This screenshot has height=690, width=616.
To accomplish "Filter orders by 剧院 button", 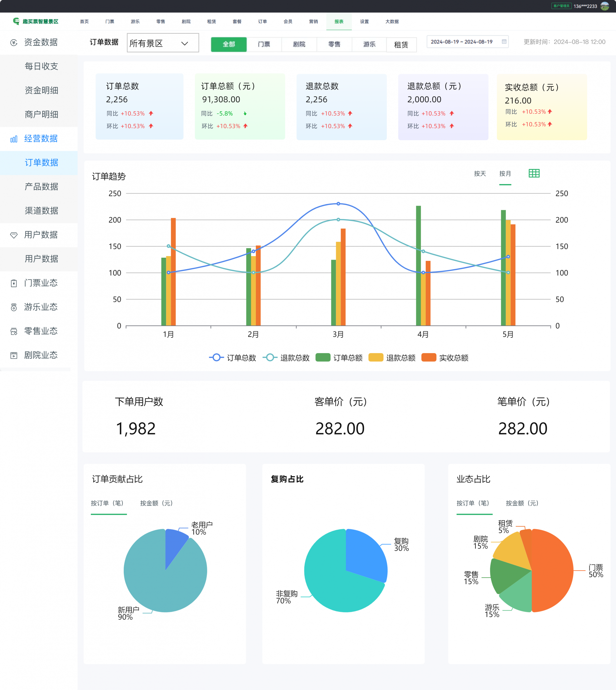I will (x=299, y=44).
